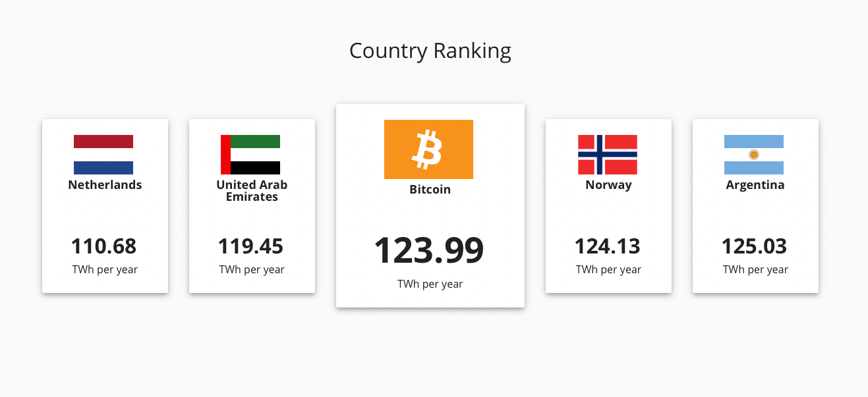Click the 110.68 consumption value
Viewport: 868px width, 397px height.
coord(104,246)
